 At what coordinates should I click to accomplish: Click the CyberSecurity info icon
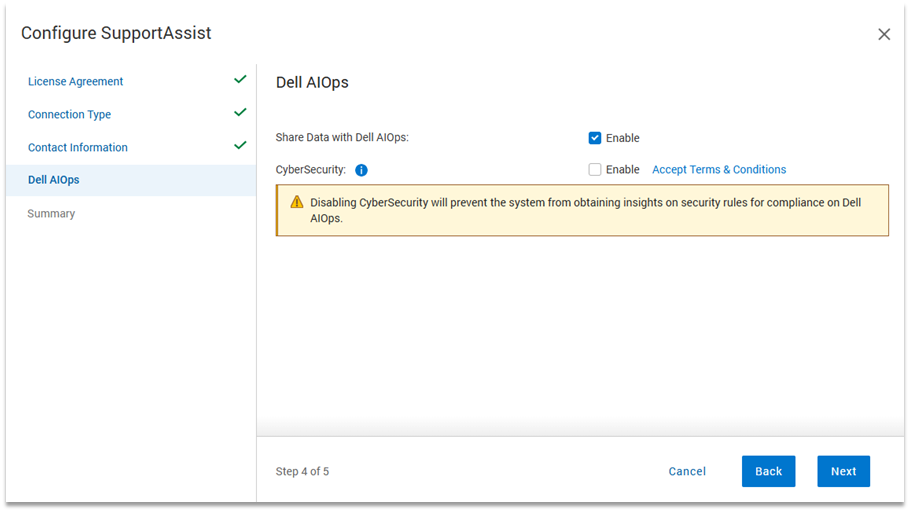[x=361, y=170]
